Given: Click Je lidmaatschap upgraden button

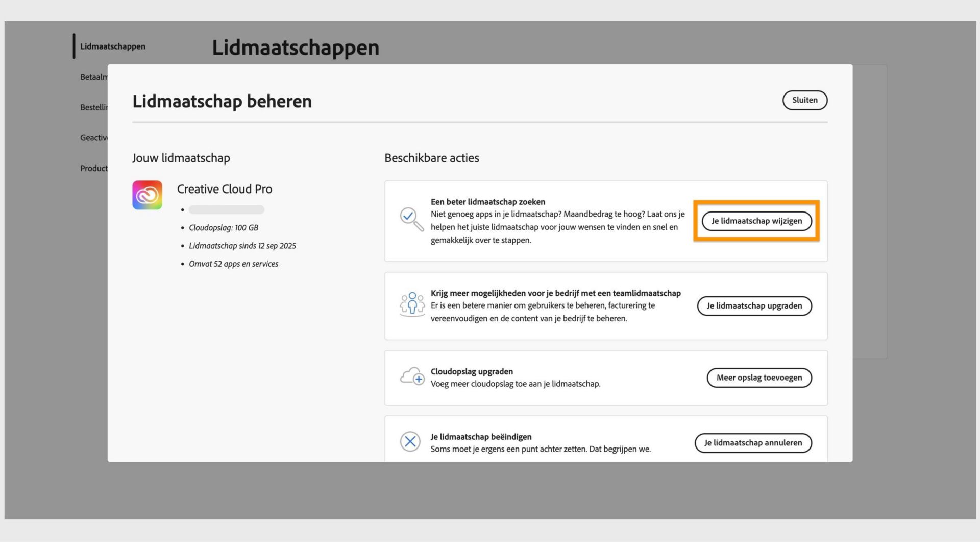Looking at the screenshot, I should (754, 306).
